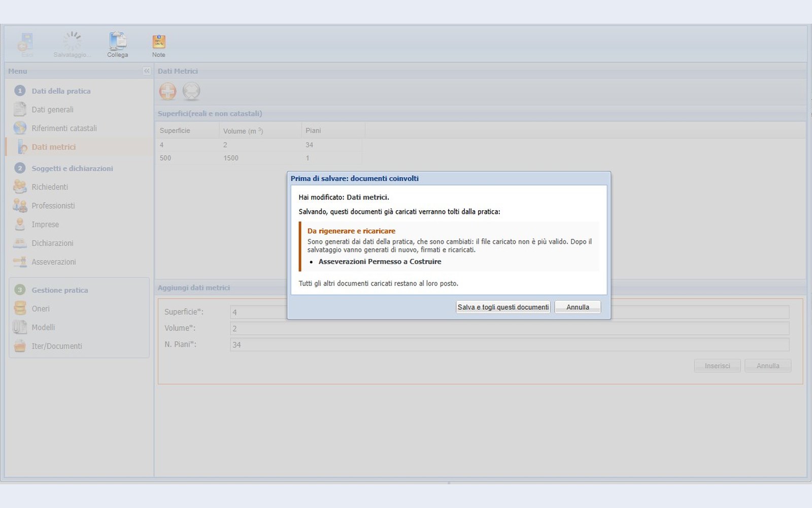Open Riferimenti catastali menu item

point(64,129)
